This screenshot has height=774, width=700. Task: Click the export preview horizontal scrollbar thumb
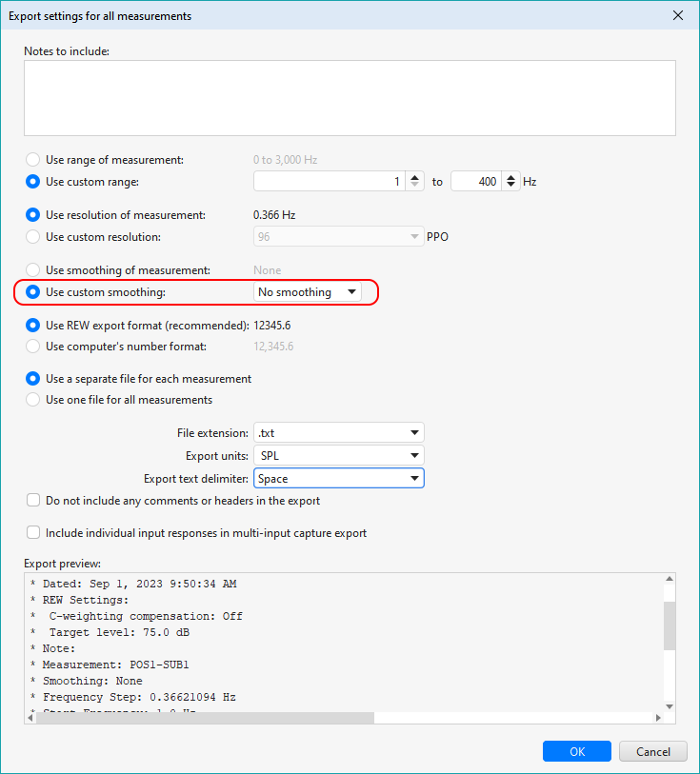205,718
